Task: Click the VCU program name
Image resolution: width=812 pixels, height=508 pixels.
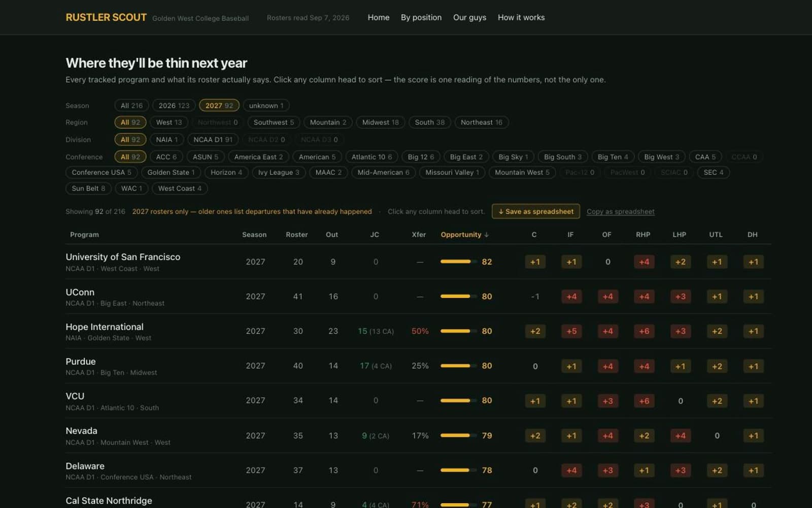Action: pyautogui.click(x=75, y=396)
